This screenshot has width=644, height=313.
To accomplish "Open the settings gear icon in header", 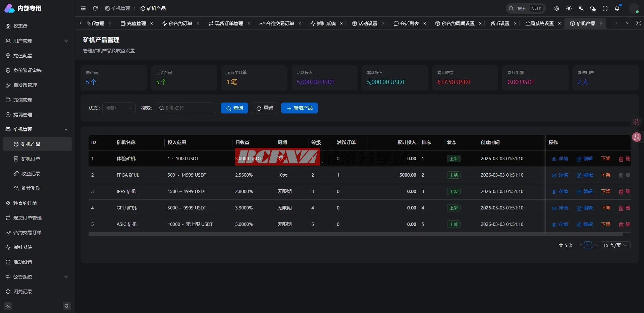I will (557, 8).
